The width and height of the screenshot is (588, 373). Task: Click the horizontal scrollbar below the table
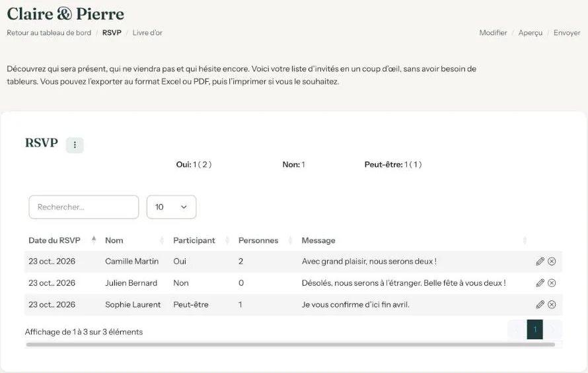click(x=291, y=345)
